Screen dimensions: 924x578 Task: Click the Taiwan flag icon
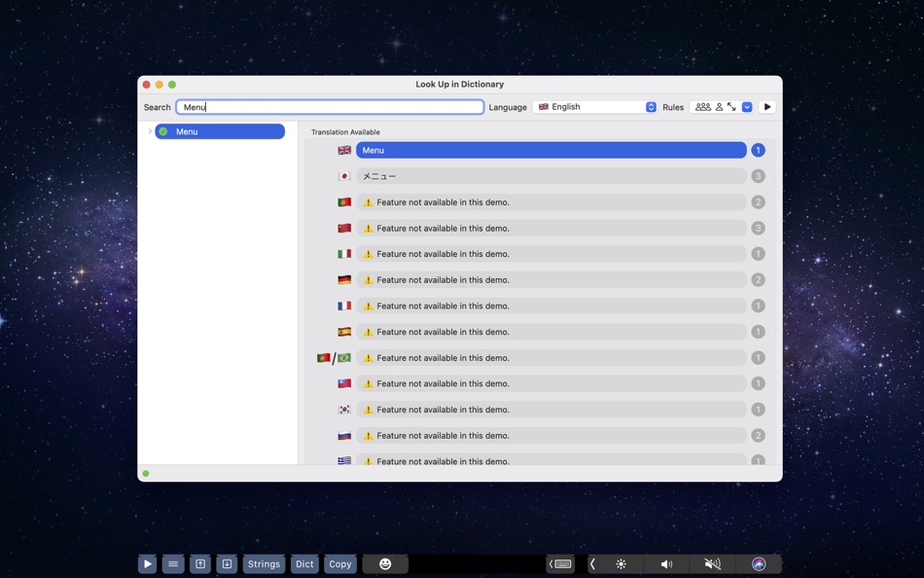(x=344, y=384)
